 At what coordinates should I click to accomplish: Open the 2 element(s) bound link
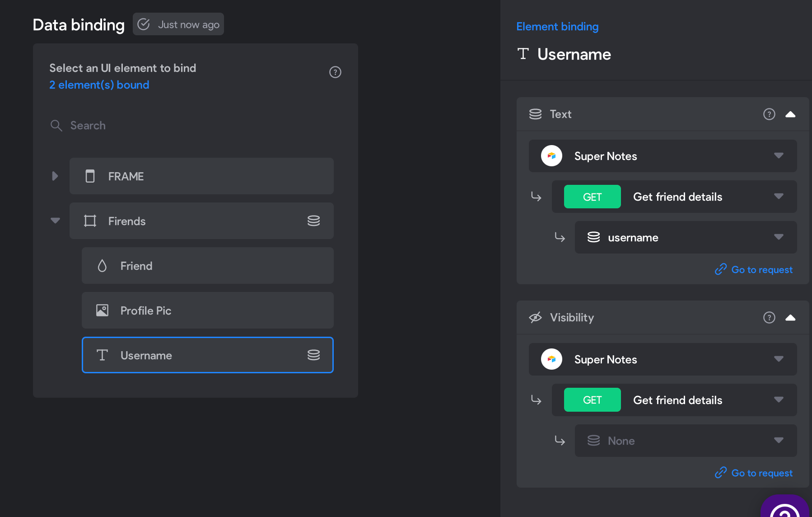point(99,85)
